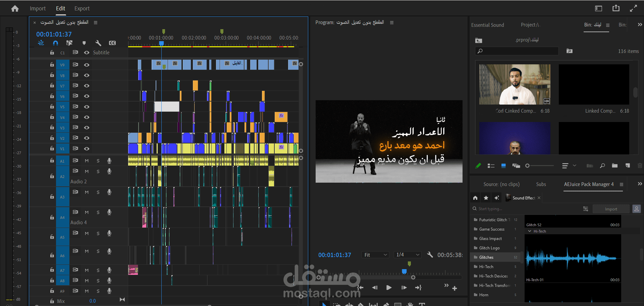Step forward one frame in Program monitor
644x306 pixels.
tap(404, 288)
